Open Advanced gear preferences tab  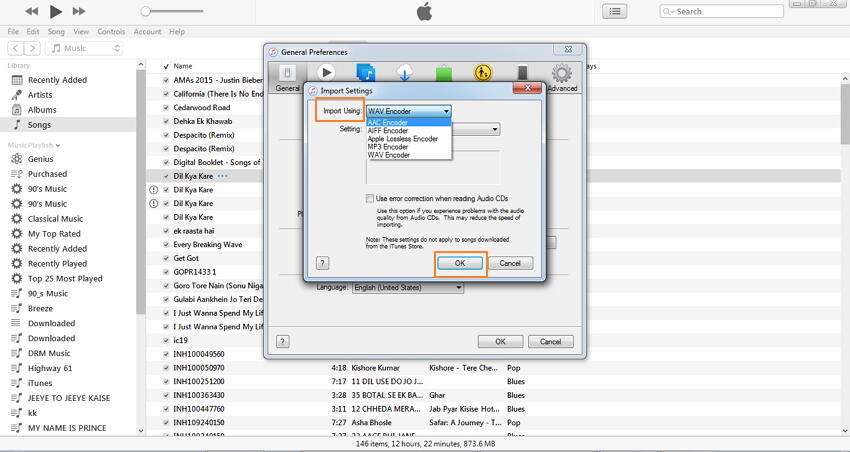(x=562, y=78)
